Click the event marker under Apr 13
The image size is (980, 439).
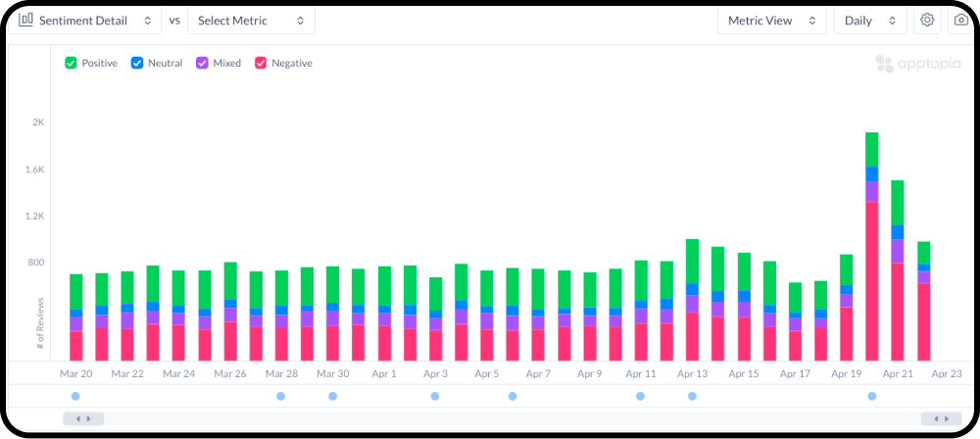pos(692,396)
